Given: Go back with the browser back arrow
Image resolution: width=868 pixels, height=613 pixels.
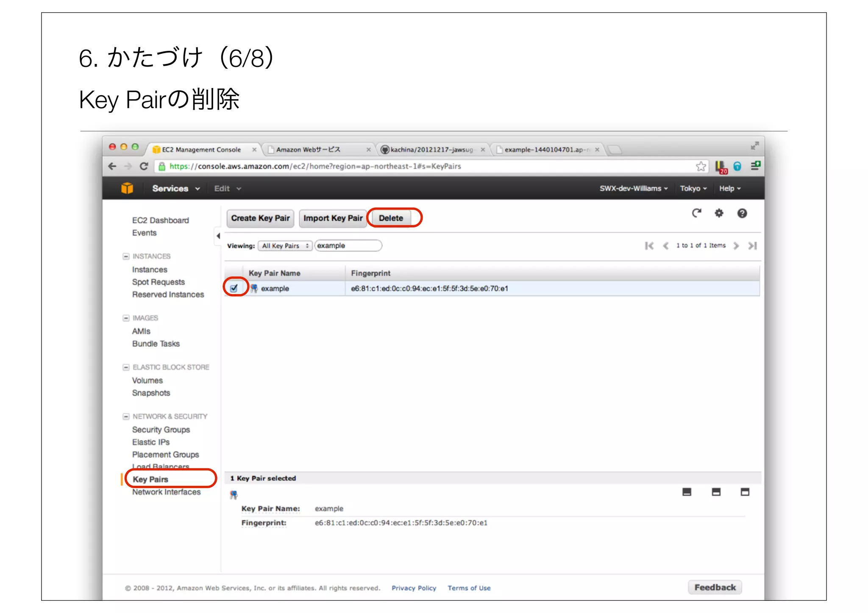Looking at the screenshot, I should pos(112,166).
